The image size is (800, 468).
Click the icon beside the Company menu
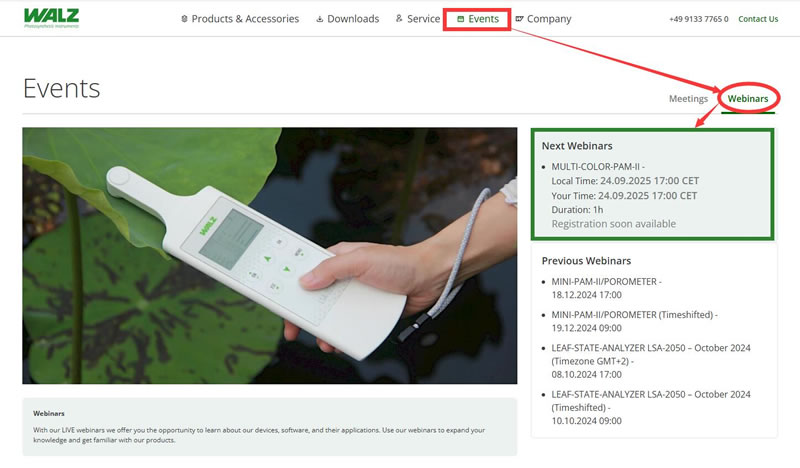coord(519,19)
